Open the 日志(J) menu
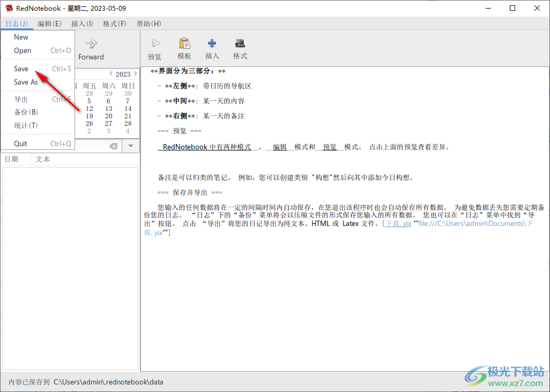The image size is (550, 392). (x=17, y=24)
